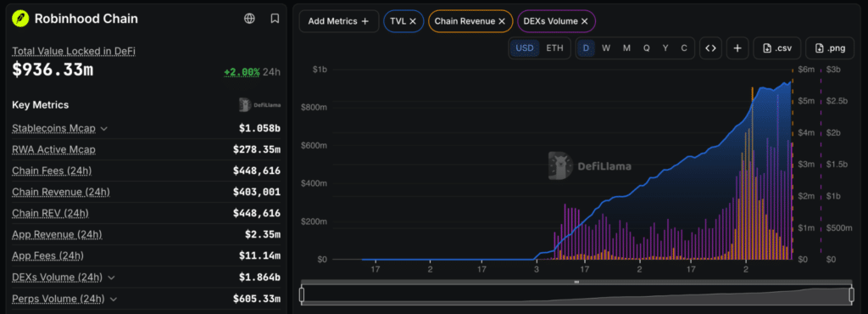Image resolution: width=868 pixels, height=314 pixels.
Task: Click the $278.35m RWA value
Action: coord(257,149)
